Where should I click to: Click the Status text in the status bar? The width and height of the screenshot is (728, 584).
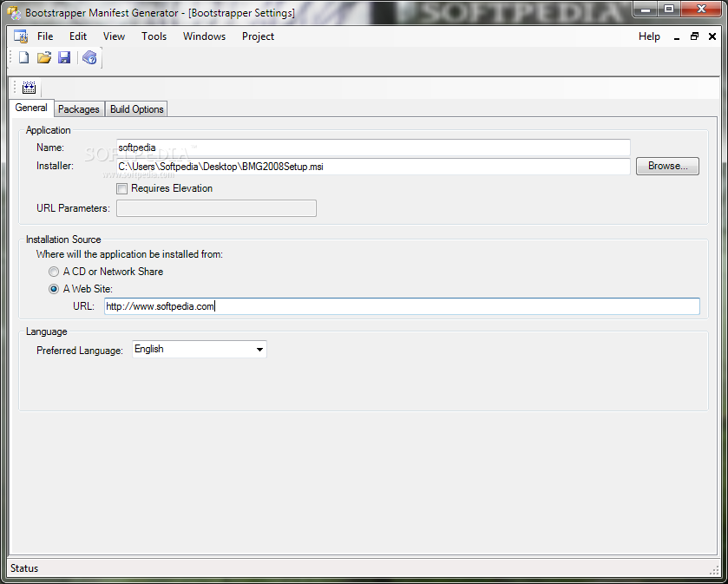(24, 568)
